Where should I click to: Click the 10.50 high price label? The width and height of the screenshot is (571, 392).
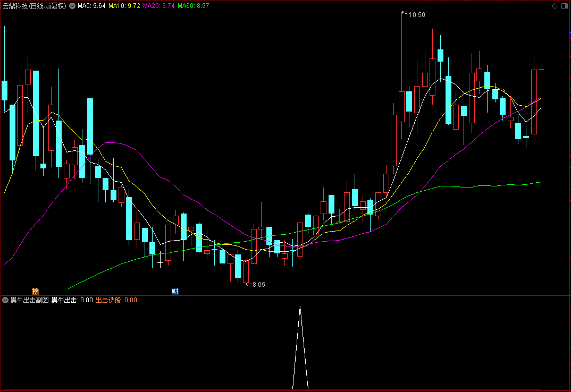[x=417, y=14]
